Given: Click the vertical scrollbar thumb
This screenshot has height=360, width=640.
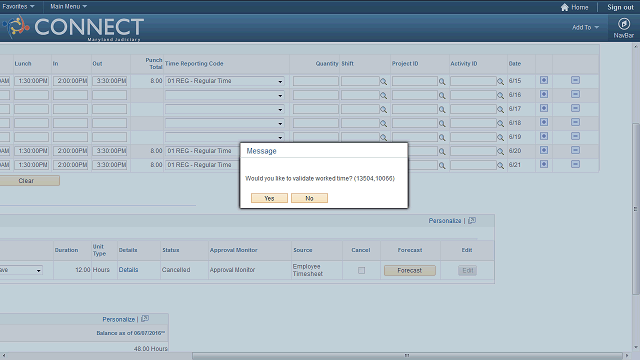Looking at the screenshot, I should (x=636, y=208).
